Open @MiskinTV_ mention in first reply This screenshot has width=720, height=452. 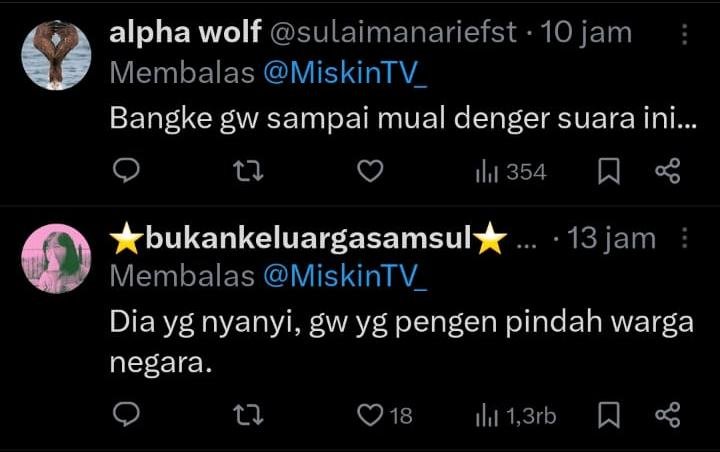344,73
